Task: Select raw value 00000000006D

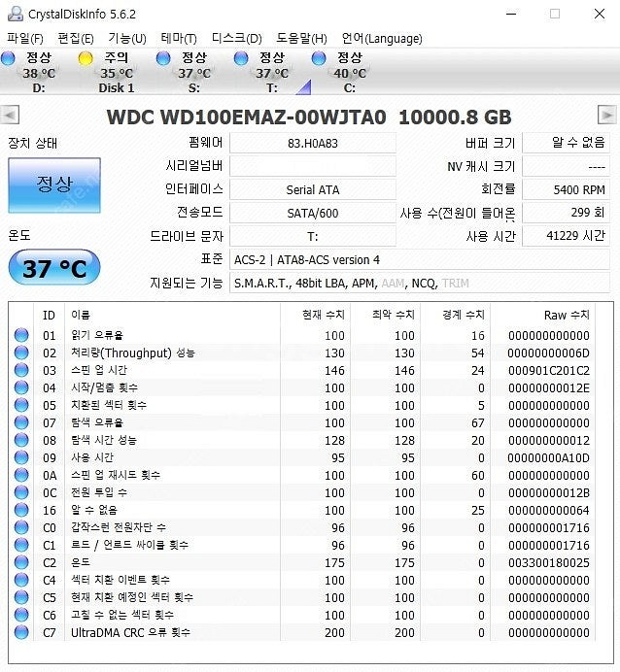Action: click(549, 353)
